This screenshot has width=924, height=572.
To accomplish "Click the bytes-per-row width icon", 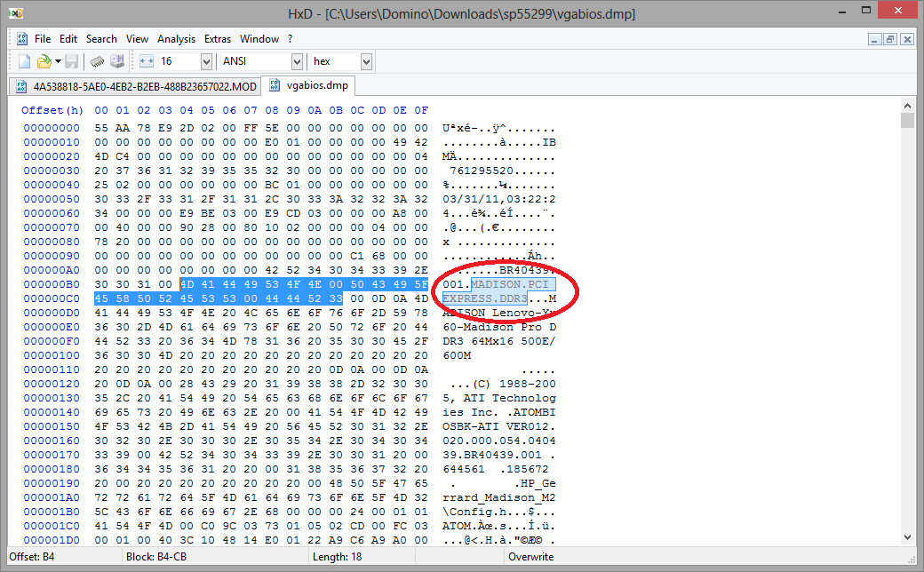I will 146,60.
